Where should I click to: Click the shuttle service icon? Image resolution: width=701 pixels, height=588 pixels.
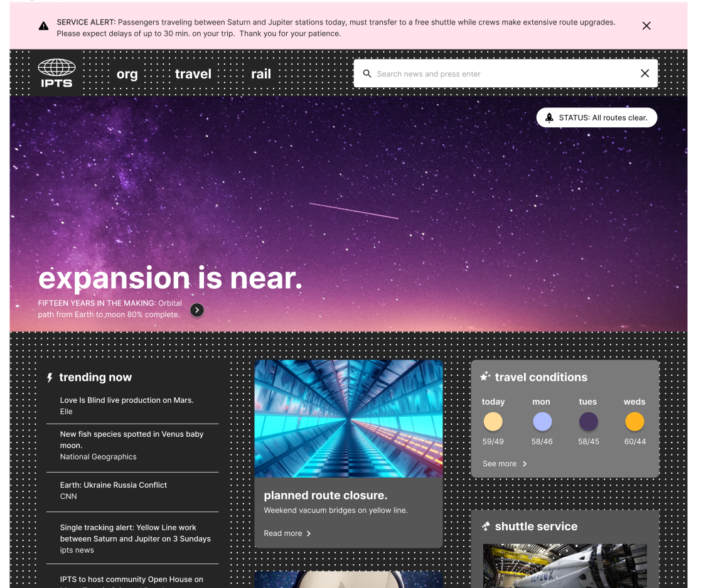486,527
